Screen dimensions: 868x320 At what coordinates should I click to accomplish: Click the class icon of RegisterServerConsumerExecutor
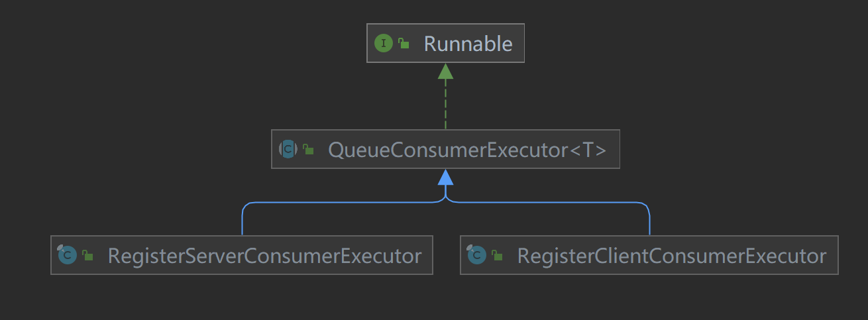67,255
